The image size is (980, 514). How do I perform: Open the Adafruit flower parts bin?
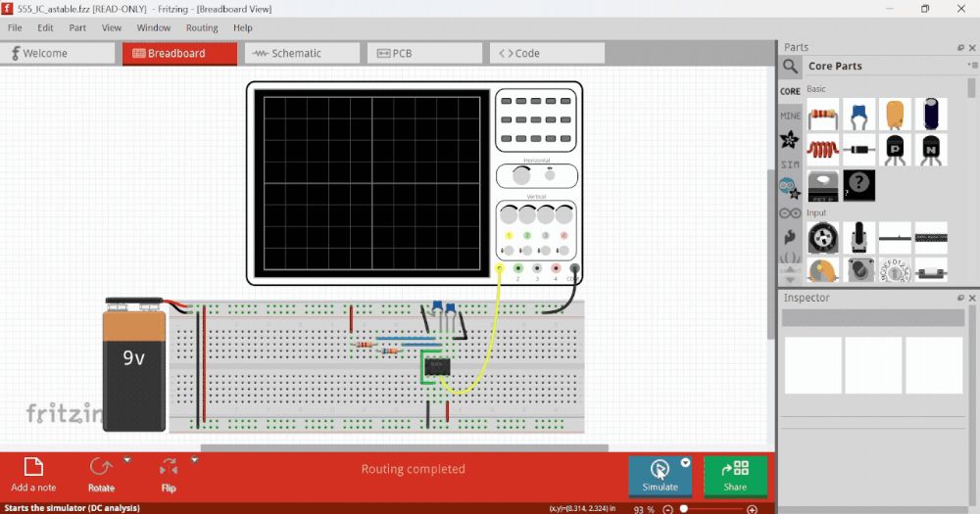point(789,139)
